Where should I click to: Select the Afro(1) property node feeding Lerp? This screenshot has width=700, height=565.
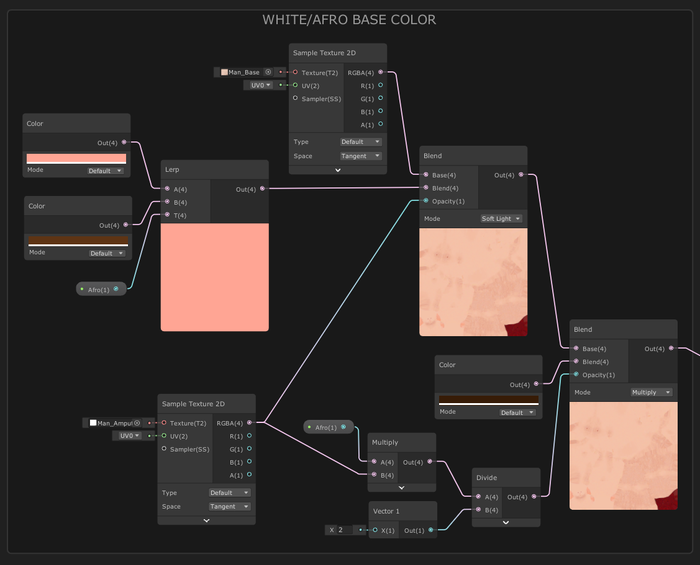coord(101,289)
